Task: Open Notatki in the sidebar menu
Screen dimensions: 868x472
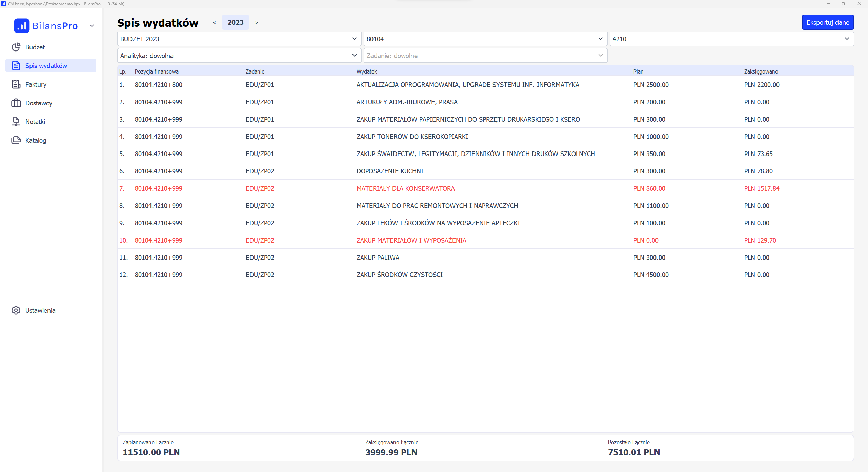Action: [x=35, y=122]
